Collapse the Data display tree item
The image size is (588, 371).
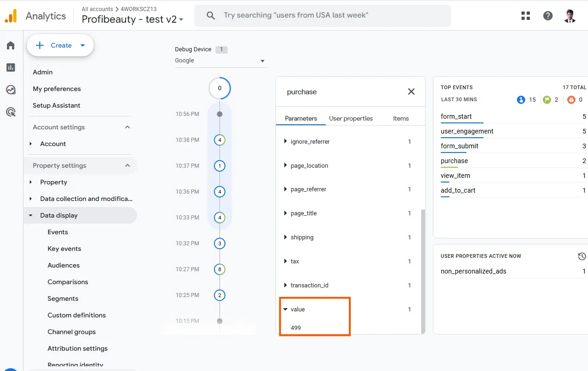click(31, 215)
